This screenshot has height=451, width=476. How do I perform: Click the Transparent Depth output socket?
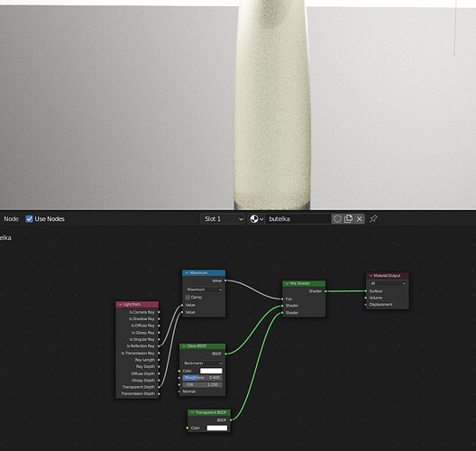(159, 387)
